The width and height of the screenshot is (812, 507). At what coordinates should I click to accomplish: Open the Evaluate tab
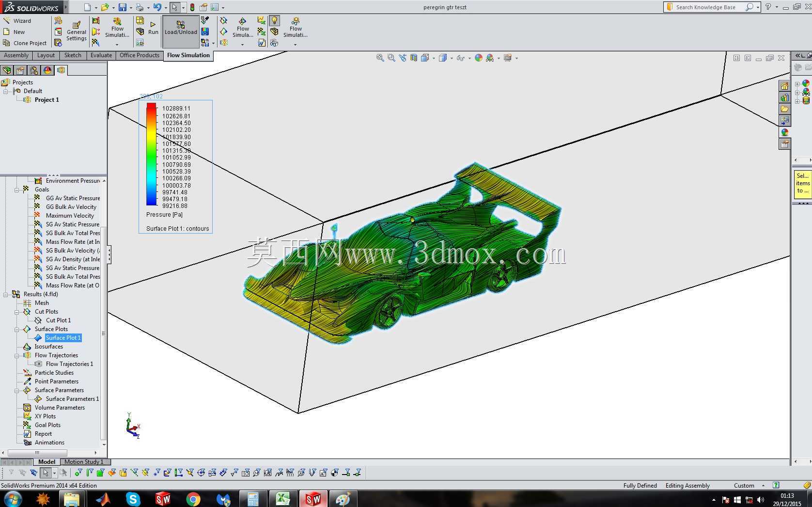pos(101,55)
